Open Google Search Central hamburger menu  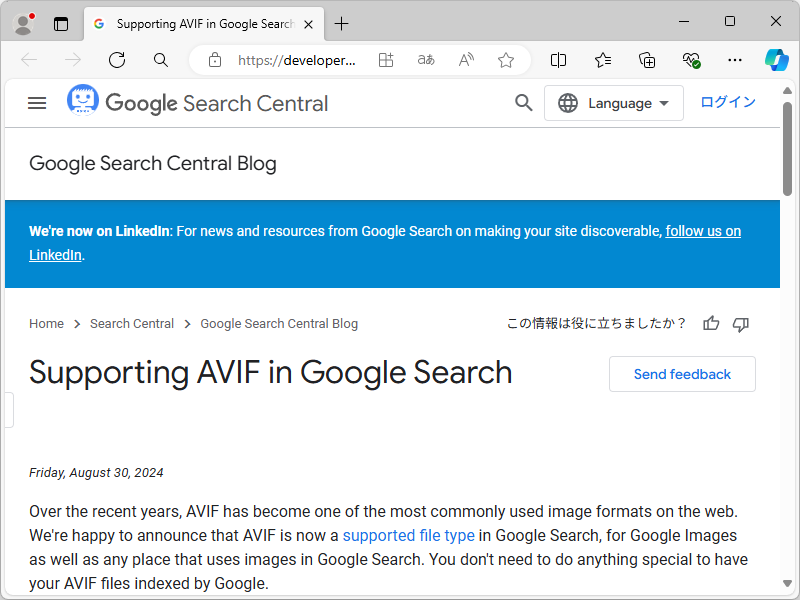(37, 102)
